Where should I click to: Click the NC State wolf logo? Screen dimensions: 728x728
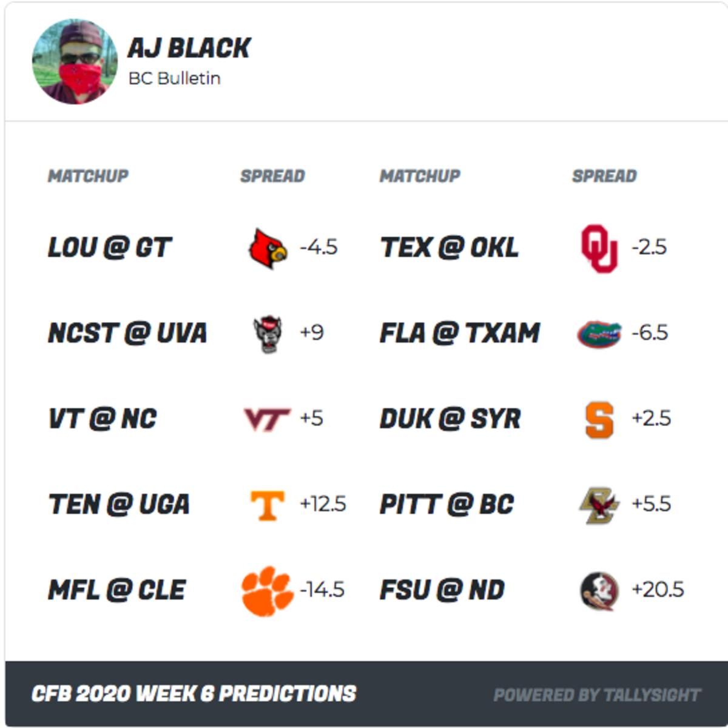point(268,334)
